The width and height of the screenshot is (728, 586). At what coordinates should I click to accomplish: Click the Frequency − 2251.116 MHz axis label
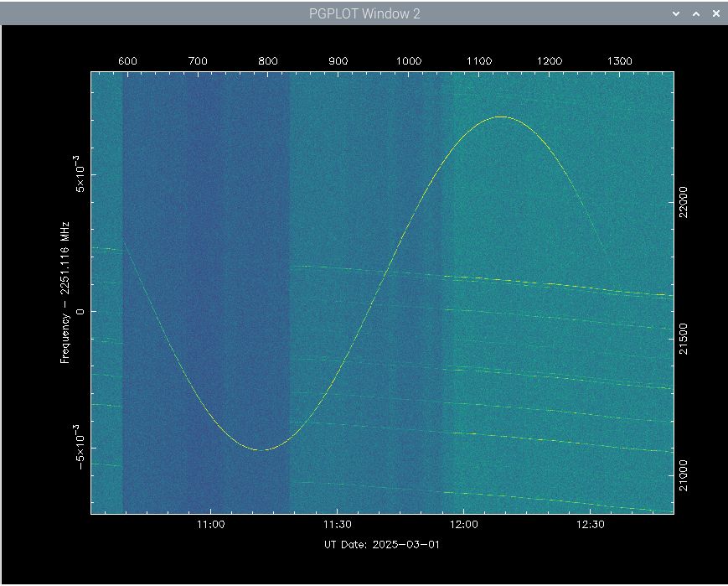(x=65, y=292)
